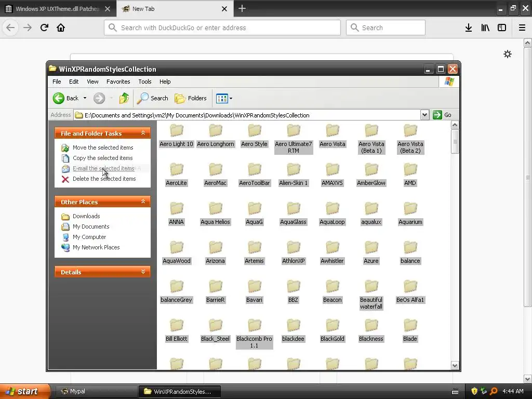Open the Views dropdown arrow
532x399 pixels.
(x=231, y=99)
